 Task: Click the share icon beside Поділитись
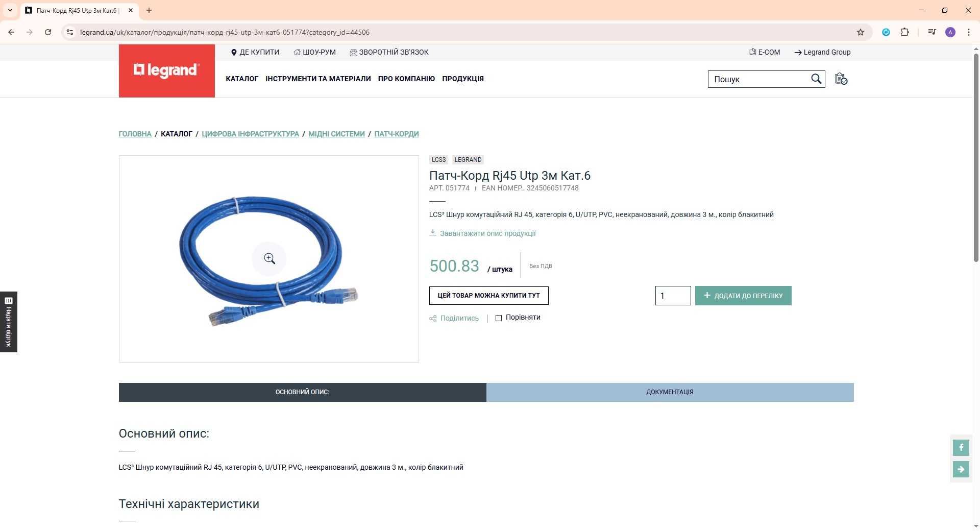[433, 319]
